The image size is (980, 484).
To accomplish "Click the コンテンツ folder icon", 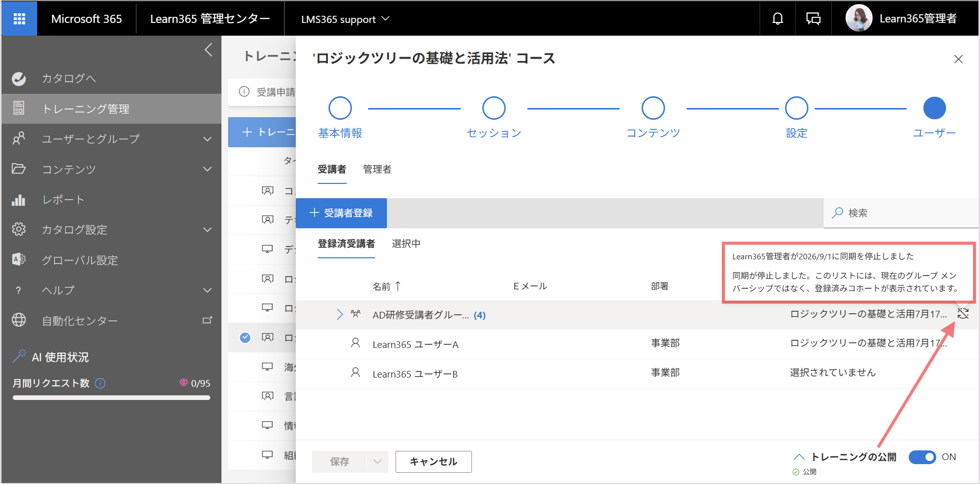I will point(19,169).
